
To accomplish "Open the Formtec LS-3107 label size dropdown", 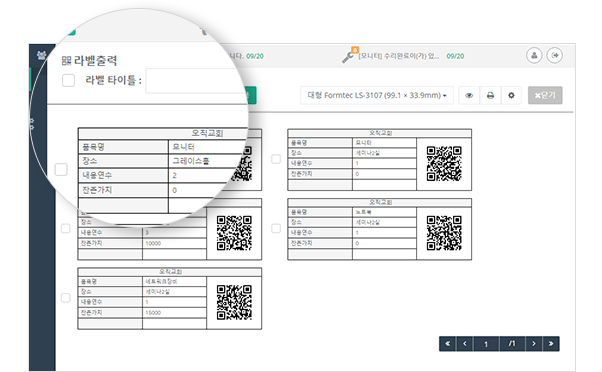I will [x=377, y=95].
